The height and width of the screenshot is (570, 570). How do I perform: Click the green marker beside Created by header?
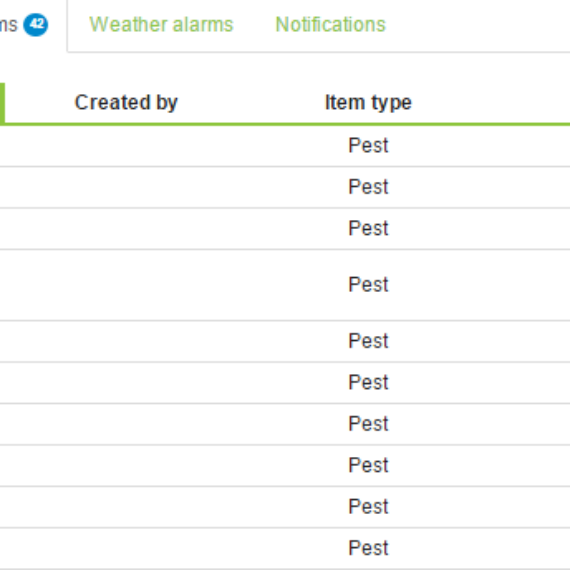(x=2, y=104)
